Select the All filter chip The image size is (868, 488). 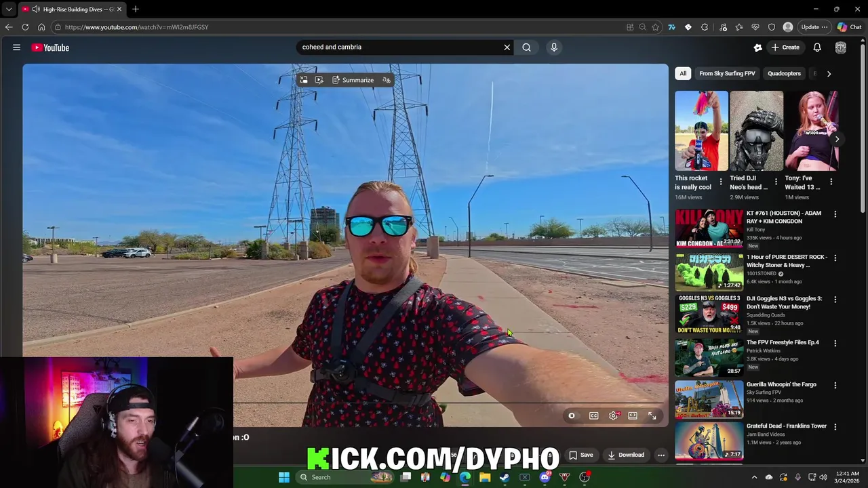(x=683, y=73)
